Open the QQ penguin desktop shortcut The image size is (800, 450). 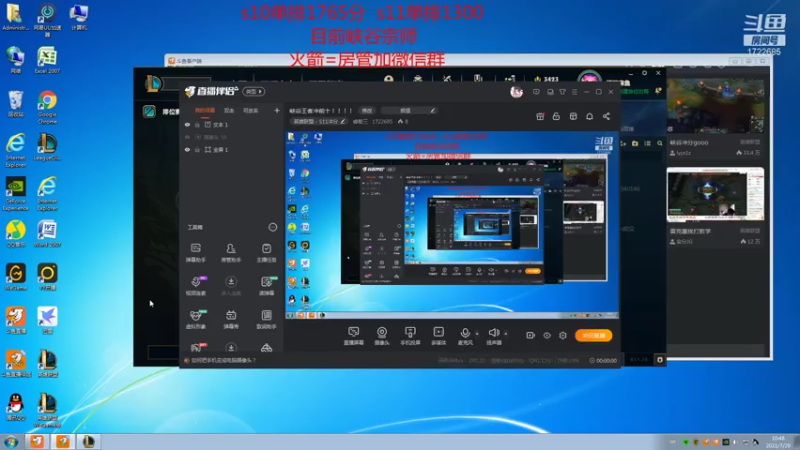[x=16, y=407]
